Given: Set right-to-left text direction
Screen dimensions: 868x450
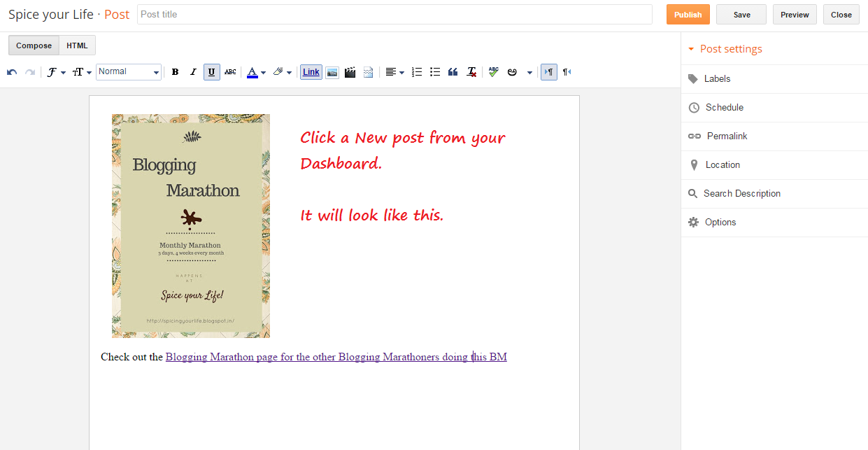Looking at the screenshot, I should pos(567,72).
